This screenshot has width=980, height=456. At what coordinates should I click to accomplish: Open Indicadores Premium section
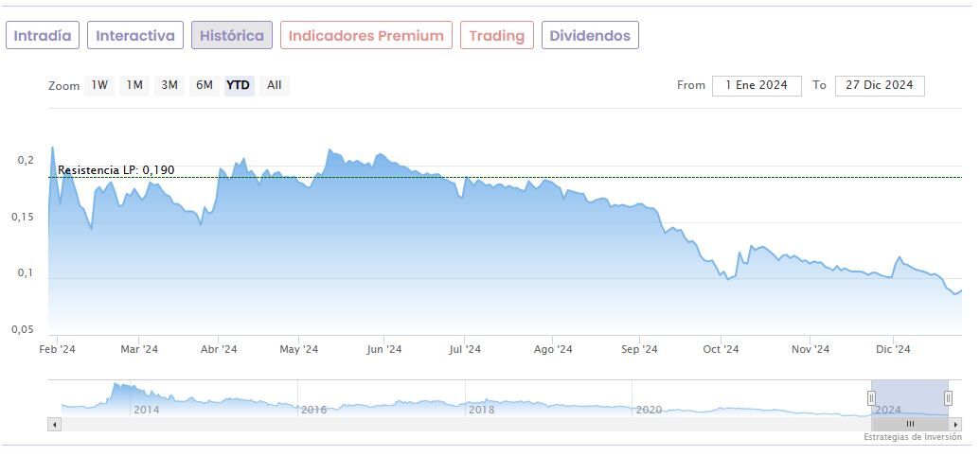366,36
